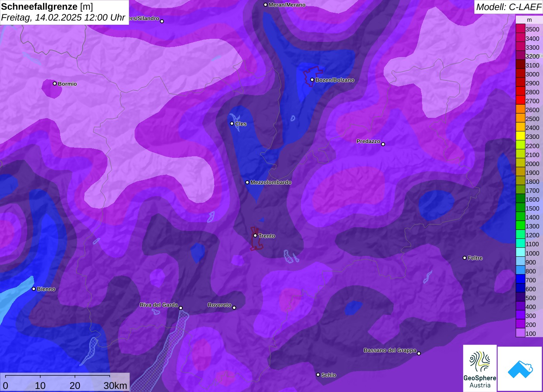543x392 pixels.
Task: Click the Bormio city marker dot
Action: tap(55, 83)
